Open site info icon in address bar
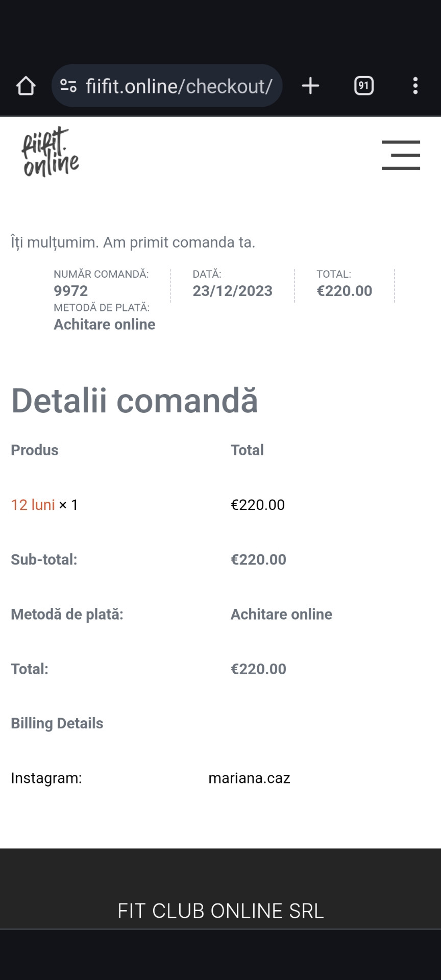The image size is (441, 980). pyautogui.click(x=68, y=86)
